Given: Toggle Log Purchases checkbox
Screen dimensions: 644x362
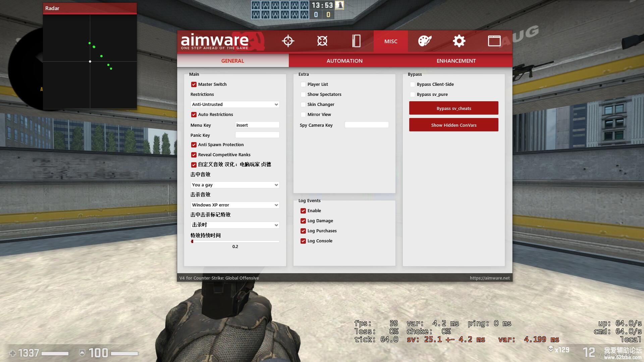Looking at the screenshot, I should coord(303,231).
